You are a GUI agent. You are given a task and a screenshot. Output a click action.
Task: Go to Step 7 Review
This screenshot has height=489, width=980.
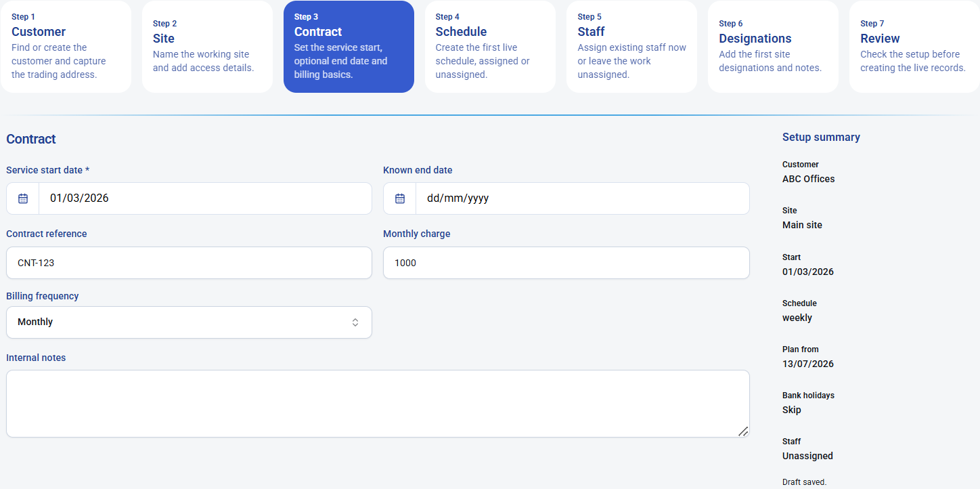pyautogui.click(x=914, y=47)
